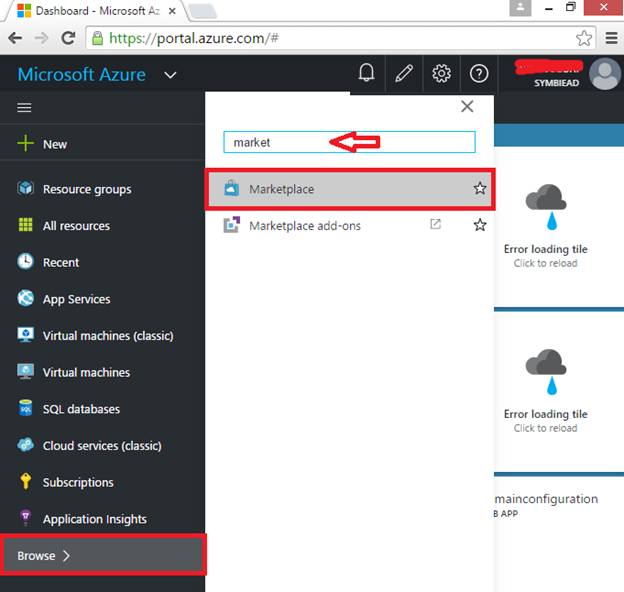The height and width of the screenshot is (592, 624).
Task: Reload the first Error loading tile
Action: pyautogui.click(x=545, y=226)
